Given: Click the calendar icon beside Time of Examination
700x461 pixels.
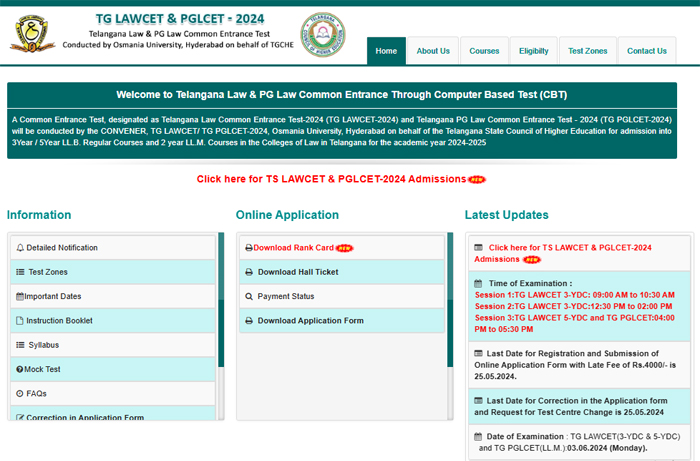Looking at the screenshot, I should 478,283.
